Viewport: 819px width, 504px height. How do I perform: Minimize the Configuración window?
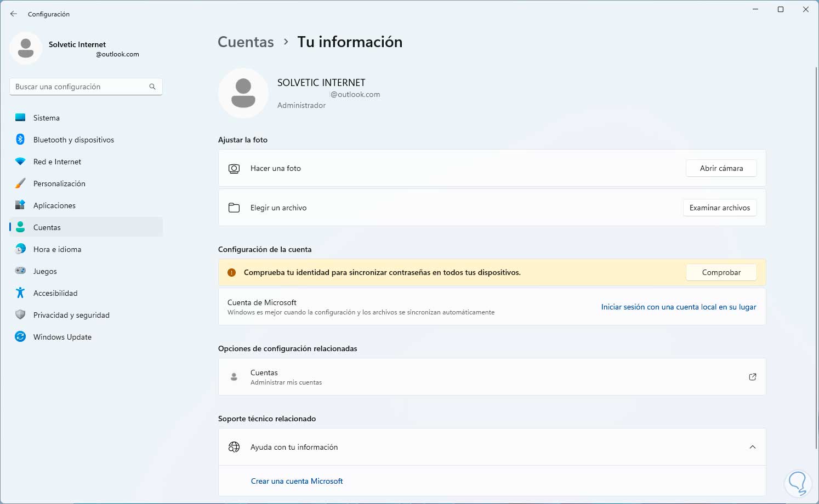tap(755, 9)
